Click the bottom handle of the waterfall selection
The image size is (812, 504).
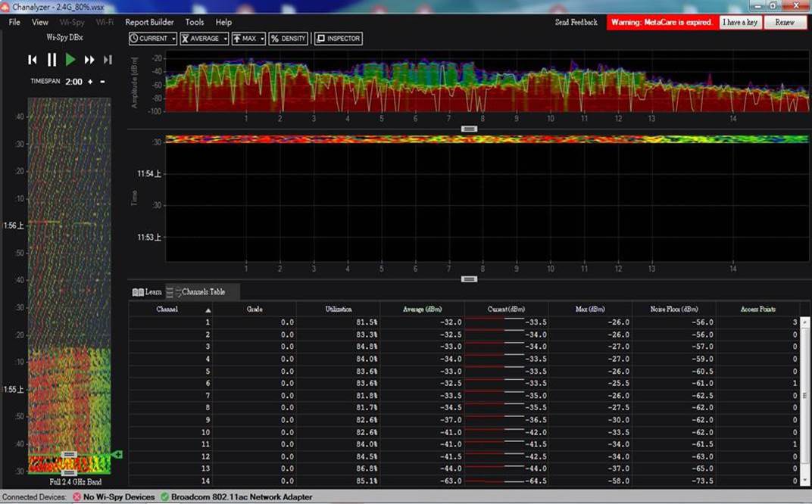pyautogui.click(x=70, y=473)
